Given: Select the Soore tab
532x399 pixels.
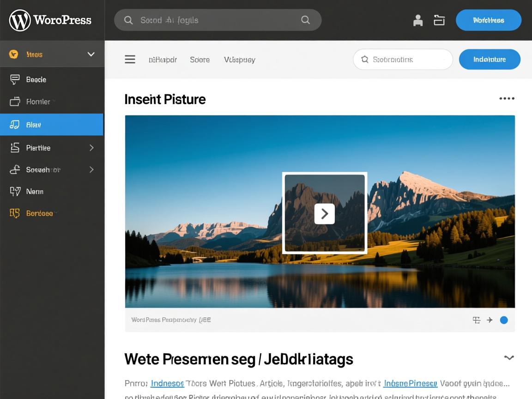Looking at the screenshot, I should [x=199, y=60].
